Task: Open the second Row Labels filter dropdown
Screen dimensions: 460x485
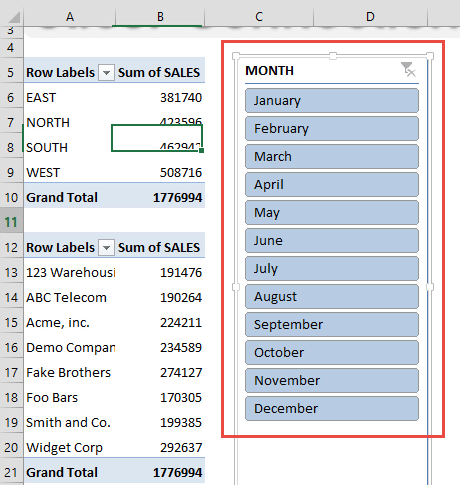Action: coord(106,247)
